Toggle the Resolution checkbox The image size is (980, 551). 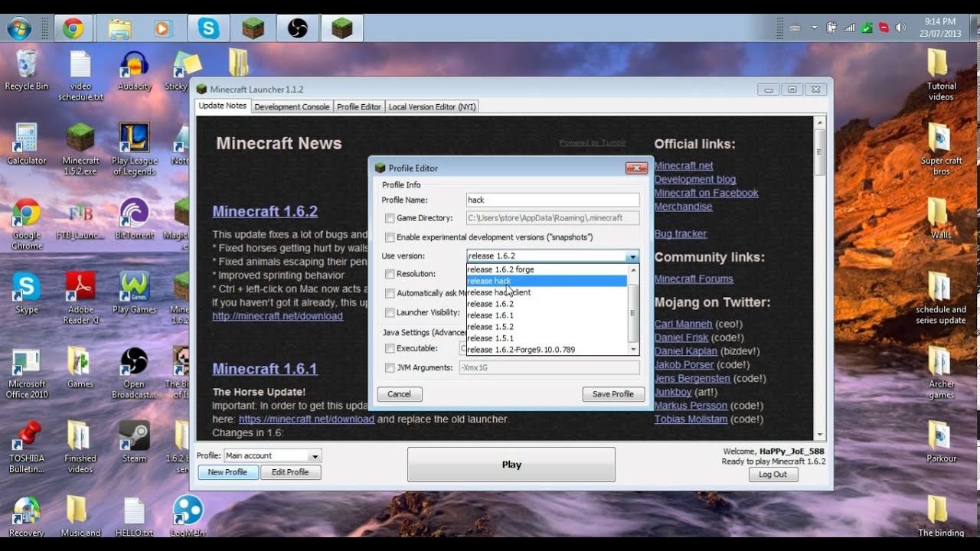(390, 274)
